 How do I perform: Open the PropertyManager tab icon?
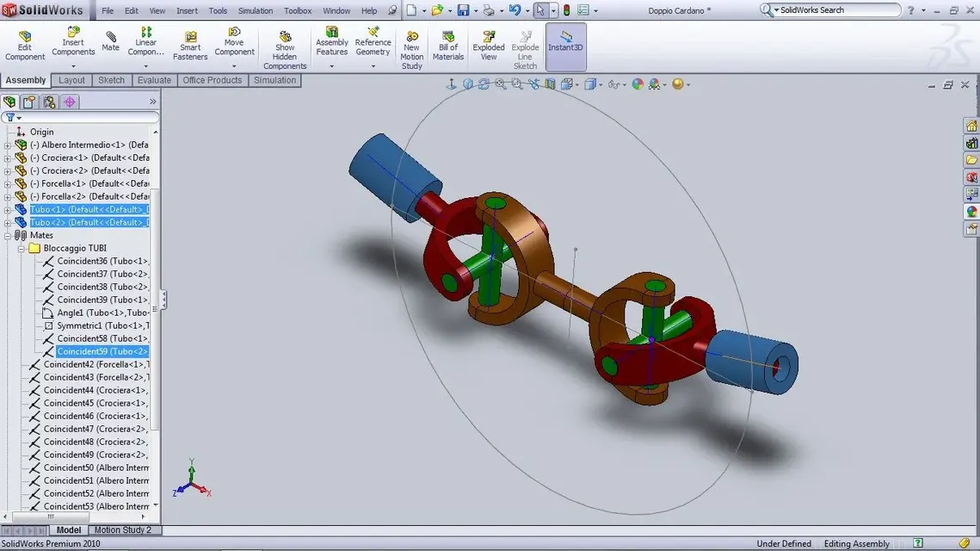[29, 102]
